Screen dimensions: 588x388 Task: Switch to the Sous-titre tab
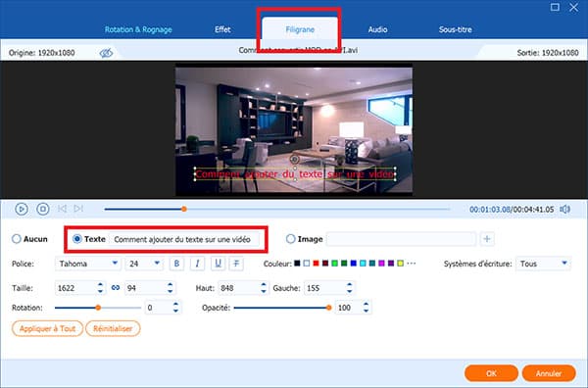(x=456, y=29)
